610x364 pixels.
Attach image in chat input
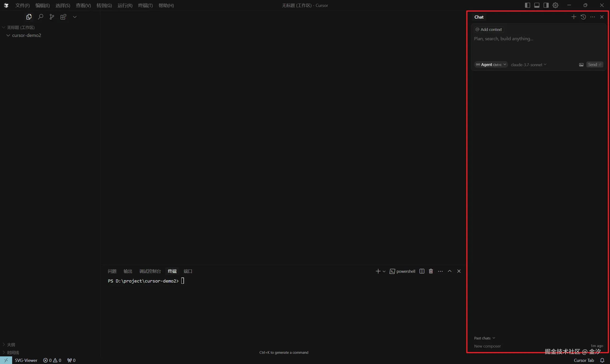click(x=581, y=65)
